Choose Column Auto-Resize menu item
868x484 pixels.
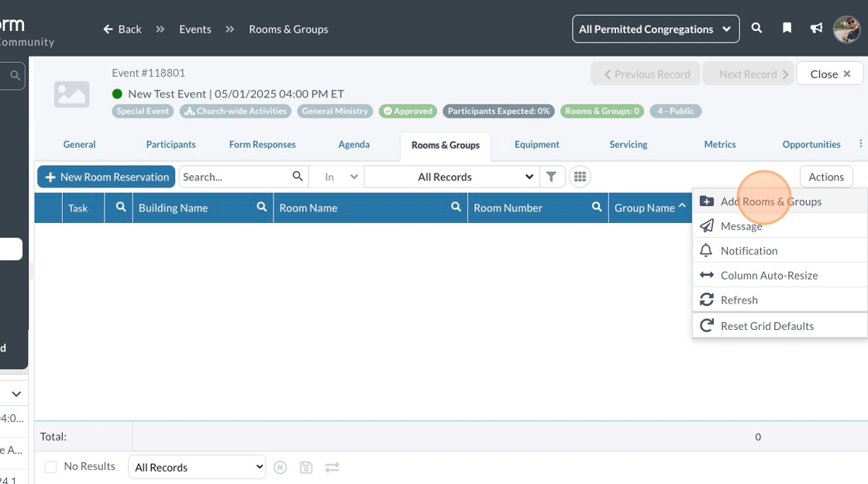coord(780,275)
